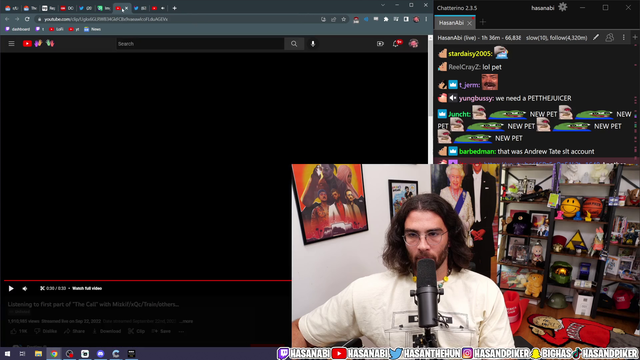640x360 pixels.
Task: Click the red video progress bar
Action: [148, 280]
